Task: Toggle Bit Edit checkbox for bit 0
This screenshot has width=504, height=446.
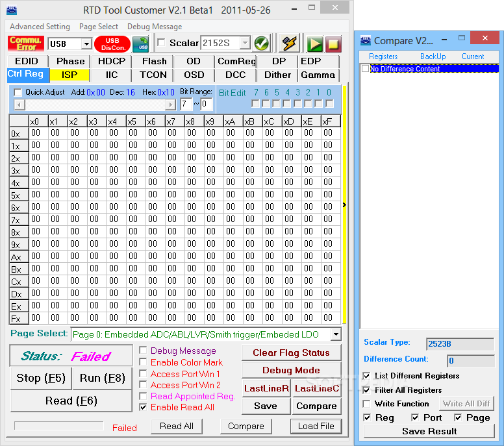Action: click(x=329, y=103)
